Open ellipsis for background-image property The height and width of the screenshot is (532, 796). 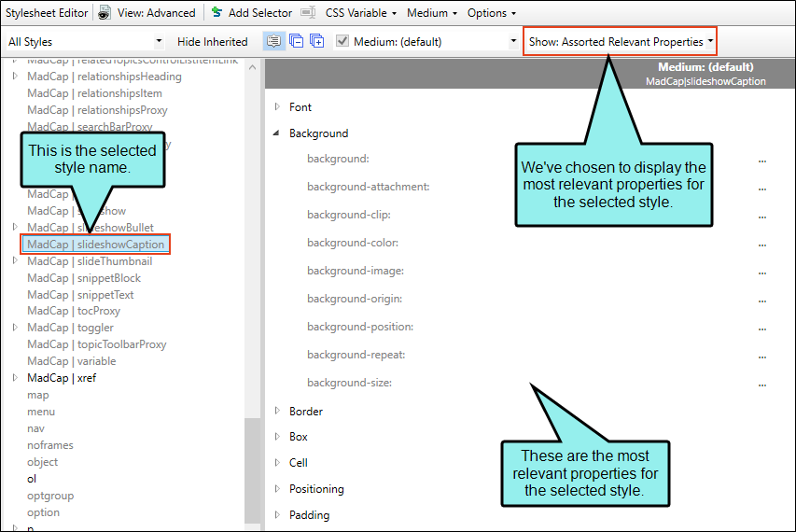click(x=762, y=273)
